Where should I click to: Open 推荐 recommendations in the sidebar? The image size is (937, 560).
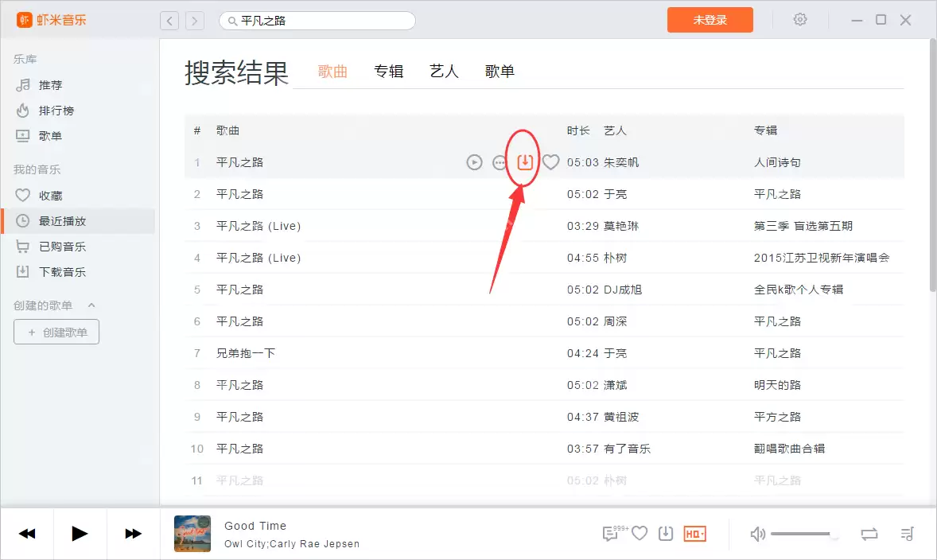click(48, 85)
